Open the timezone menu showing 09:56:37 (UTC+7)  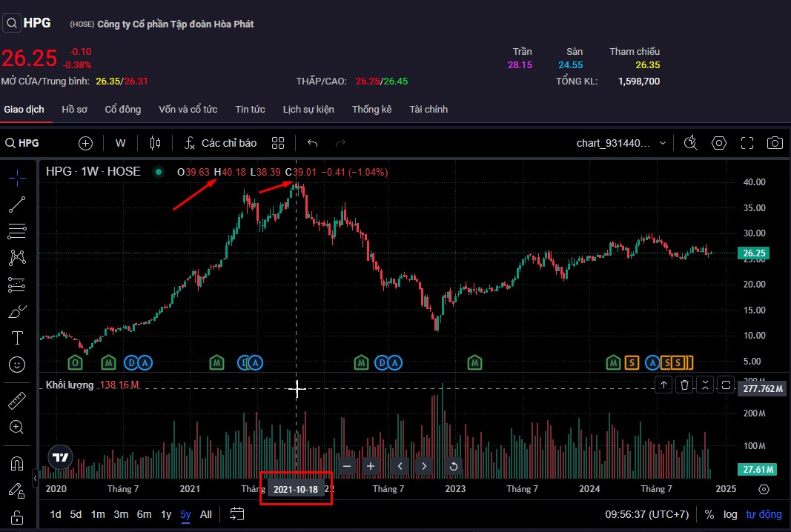coord(646,514)
